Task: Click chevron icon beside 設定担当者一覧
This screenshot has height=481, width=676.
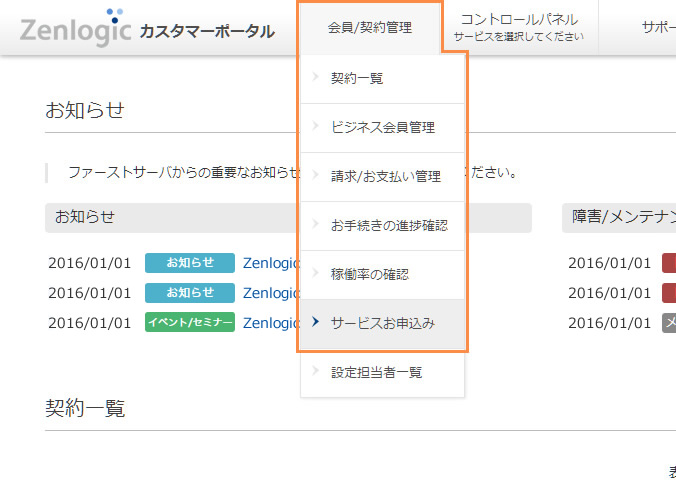Action: coord(316,372)
